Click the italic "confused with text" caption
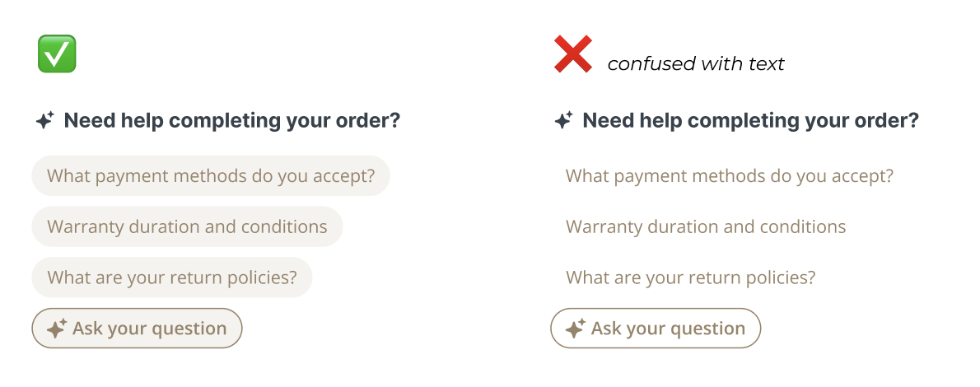980x387 pixels. pyautogui.click(x=696, y=63)
